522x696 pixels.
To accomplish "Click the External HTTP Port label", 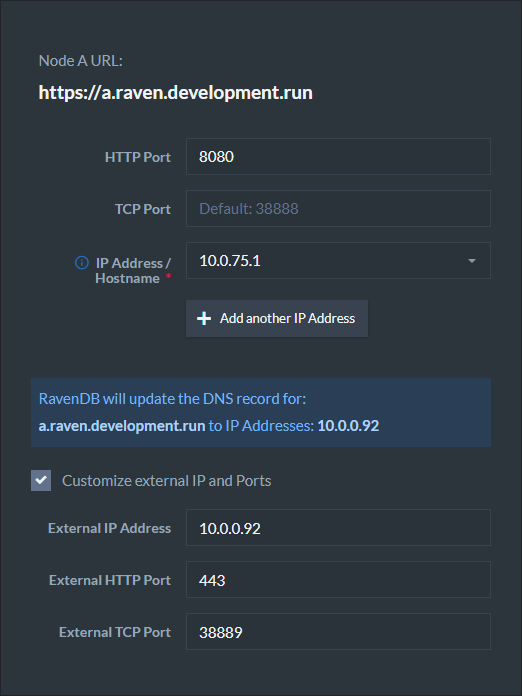I will 110,580.
